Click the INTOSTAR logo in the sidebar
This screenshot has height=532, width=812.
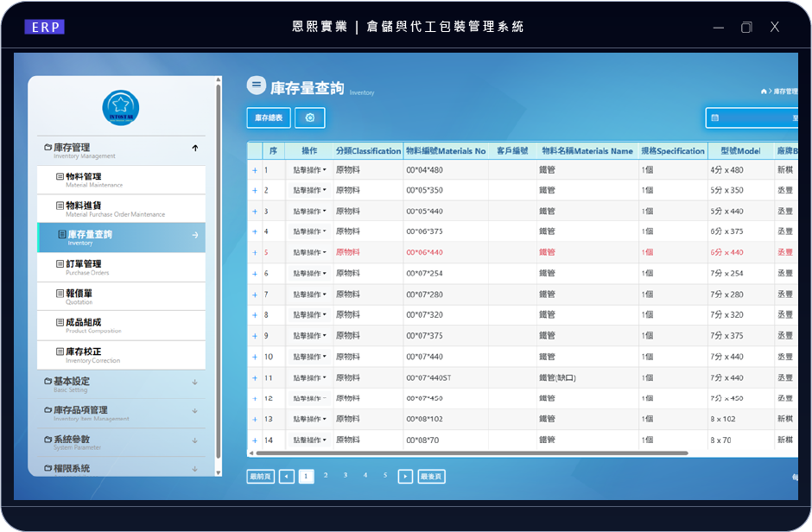point(120,108)
